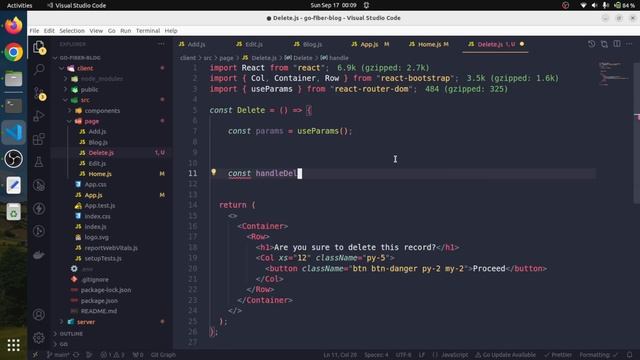Viewport: 640px width, 360px height.
Task: Switch to the Edit.js editor tab
Action: pos(253,44)
